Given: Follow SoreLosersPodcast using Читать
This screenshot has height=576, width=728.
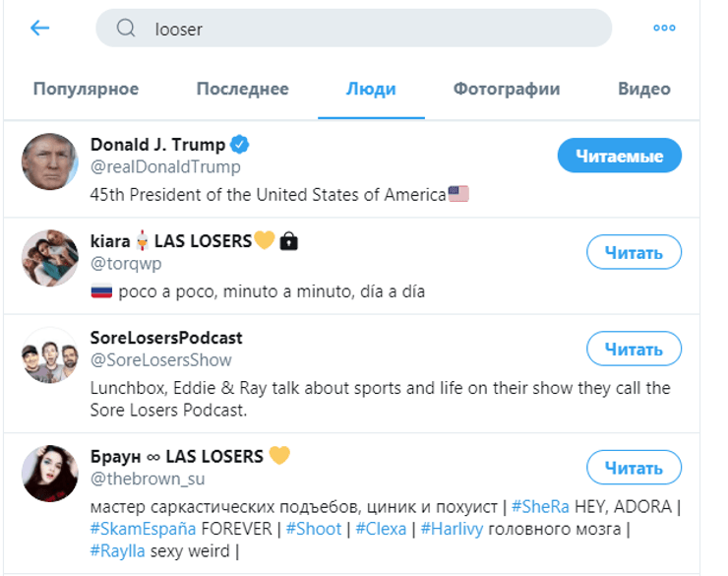Looking at the screenshot, I should click(x=634, y=349).
